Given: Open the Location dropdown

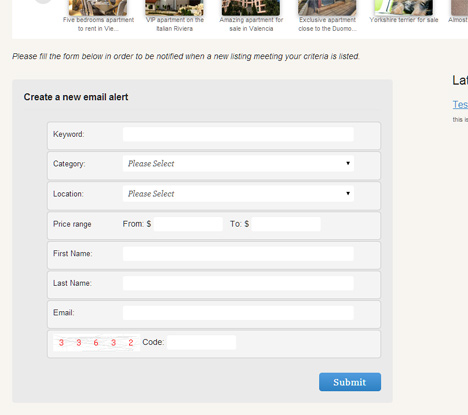Looking at the screenshot, I should (238, 194).
